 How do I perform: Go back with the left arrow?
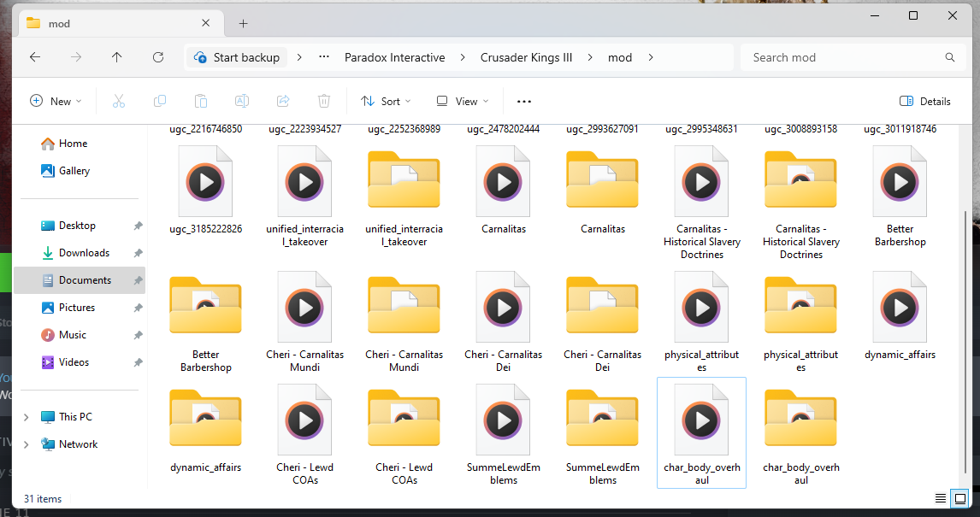35,57
